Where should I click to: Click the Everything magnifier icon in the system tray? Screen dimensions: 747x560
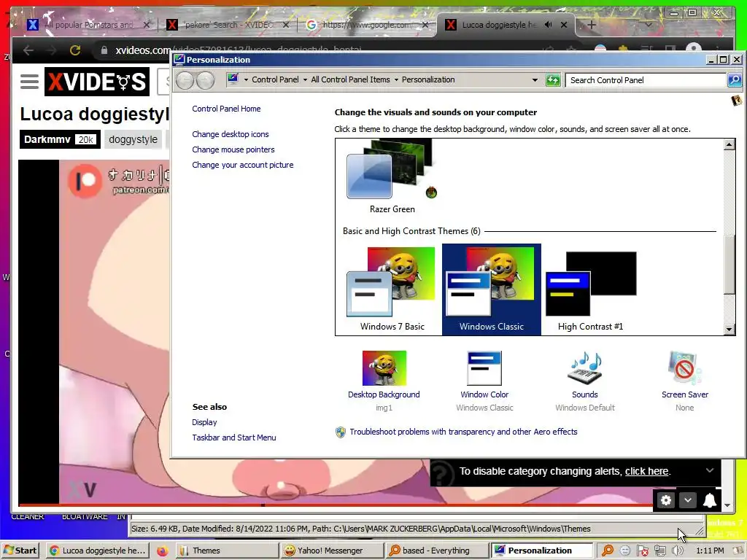(x=608, y=551)
